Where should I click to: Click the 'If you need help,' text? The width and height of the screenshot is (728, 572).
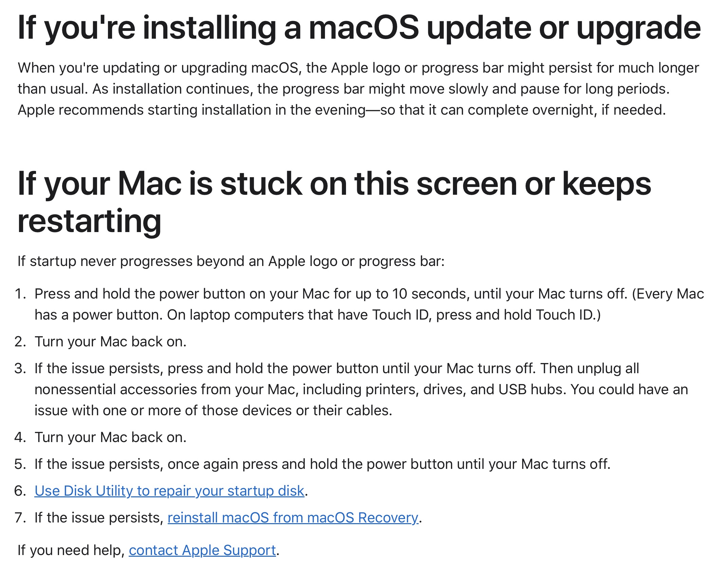(71, 550)
